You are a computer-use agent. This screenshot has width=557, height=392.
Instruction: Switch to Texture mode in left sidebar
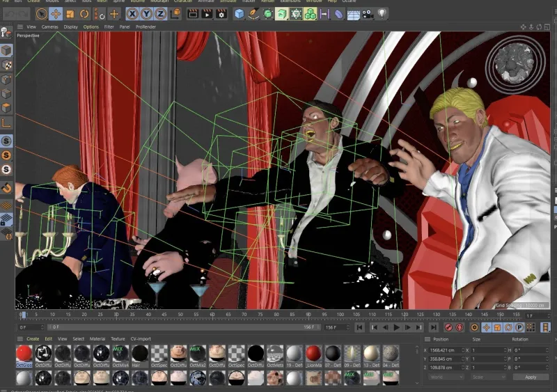6,65
